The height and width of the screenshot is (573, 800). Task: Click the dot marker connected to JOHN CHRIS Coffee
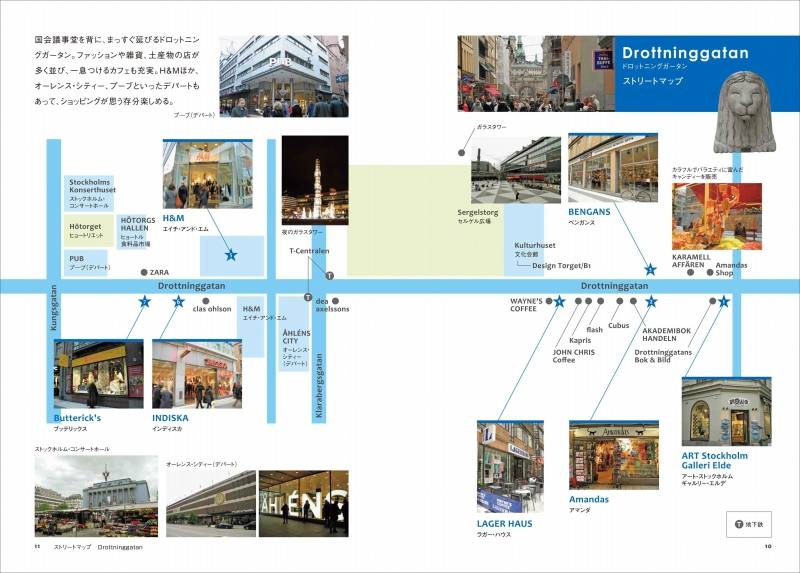pos(578,301)
